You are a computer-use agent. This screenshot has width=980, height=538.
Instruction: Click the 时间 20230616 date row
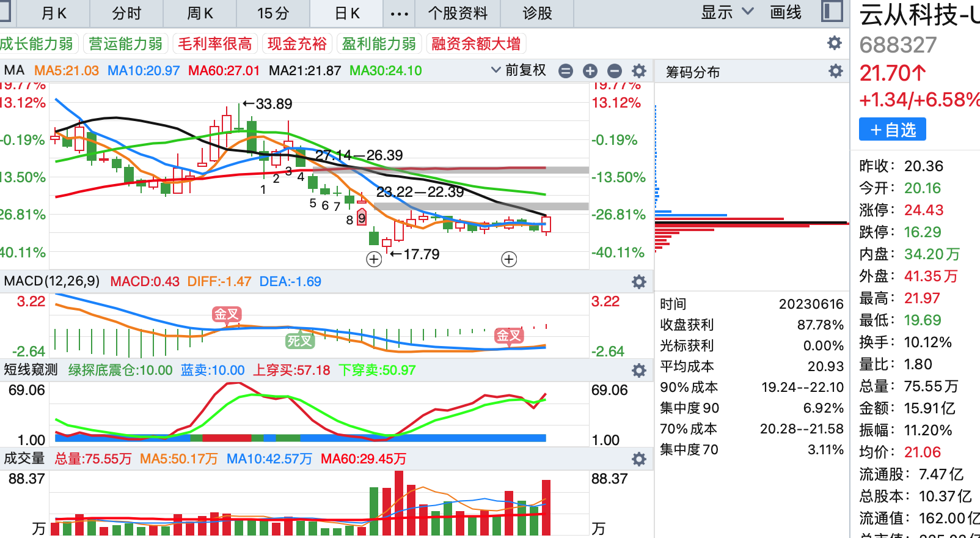[751, 304]
